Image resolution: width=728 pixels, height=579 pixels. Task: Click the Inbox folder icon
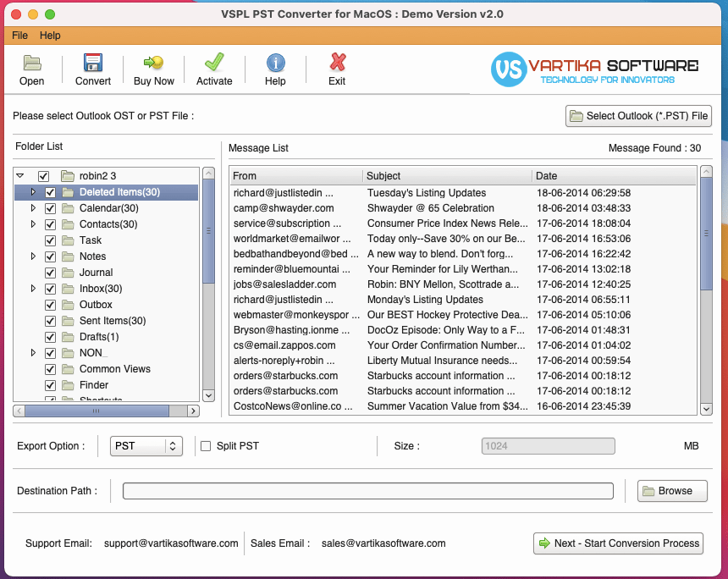click(68, 289)
